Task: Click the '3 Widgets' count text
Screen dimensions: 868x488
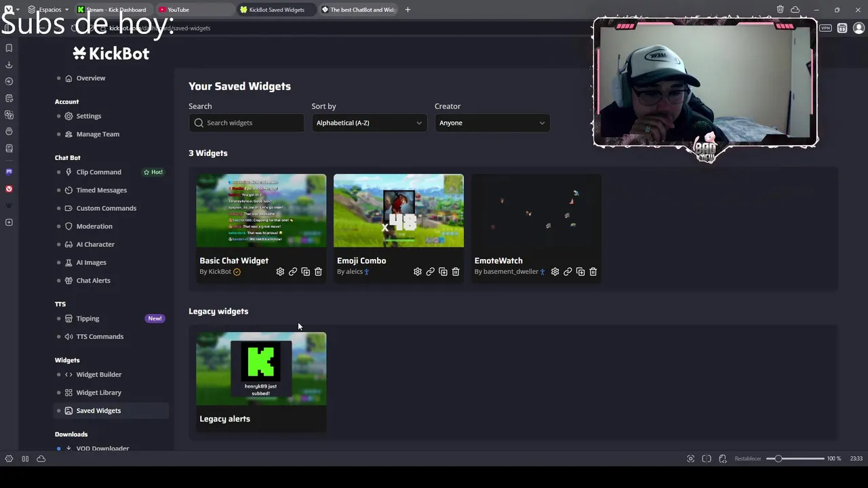Action: (208, 153)
